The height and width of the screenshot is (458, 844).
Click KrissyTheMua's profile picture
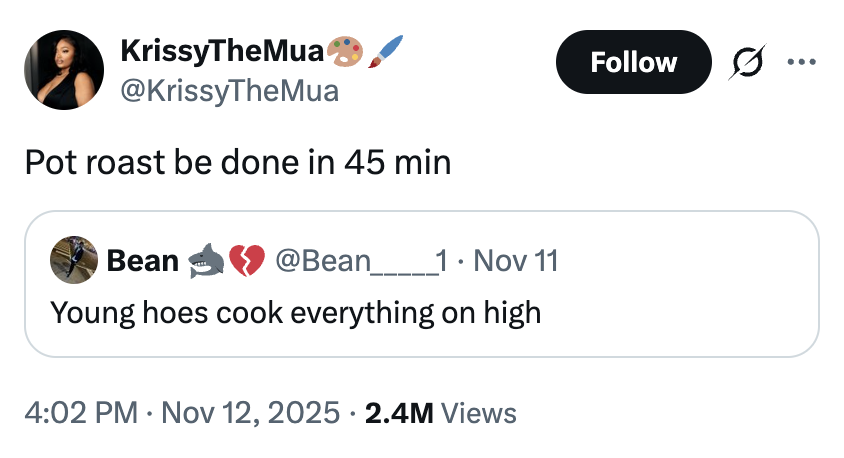point(64,69)
